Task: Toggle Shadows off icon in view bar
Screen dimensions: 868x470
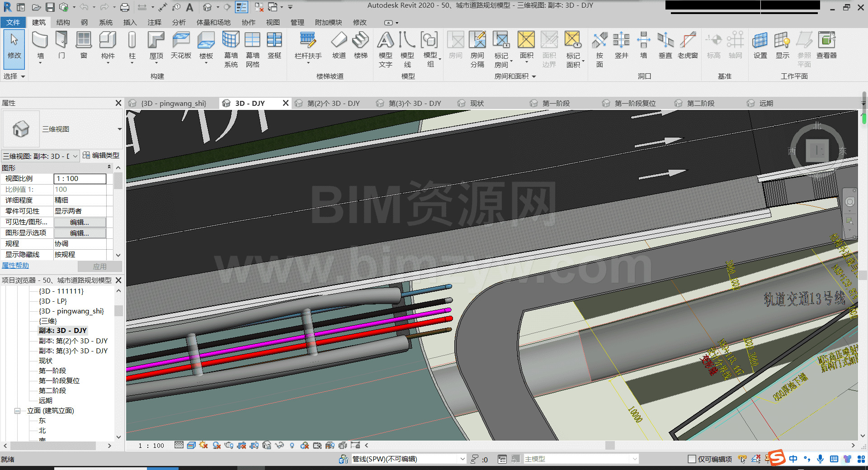Action: (217, 446)
